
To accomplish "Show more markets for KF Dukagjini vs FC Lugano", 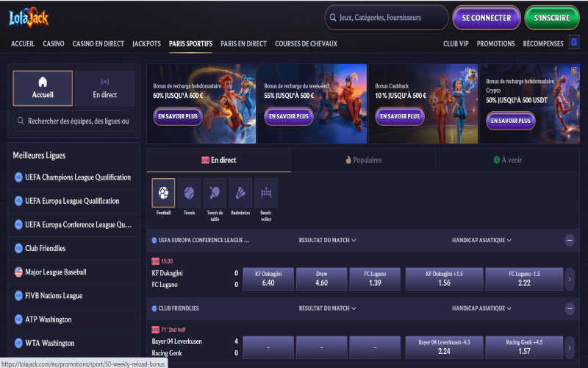I will click(569, 279).
